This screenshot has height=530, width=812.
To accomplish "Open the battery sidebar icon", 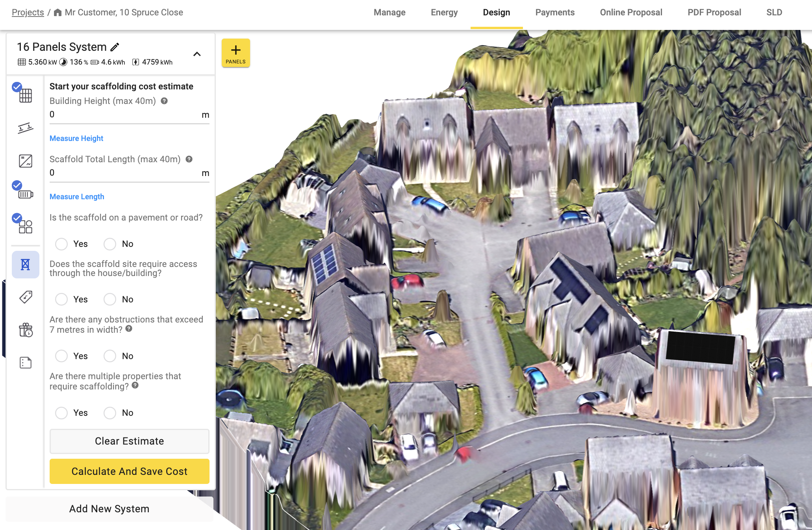I will pos(26,194).
